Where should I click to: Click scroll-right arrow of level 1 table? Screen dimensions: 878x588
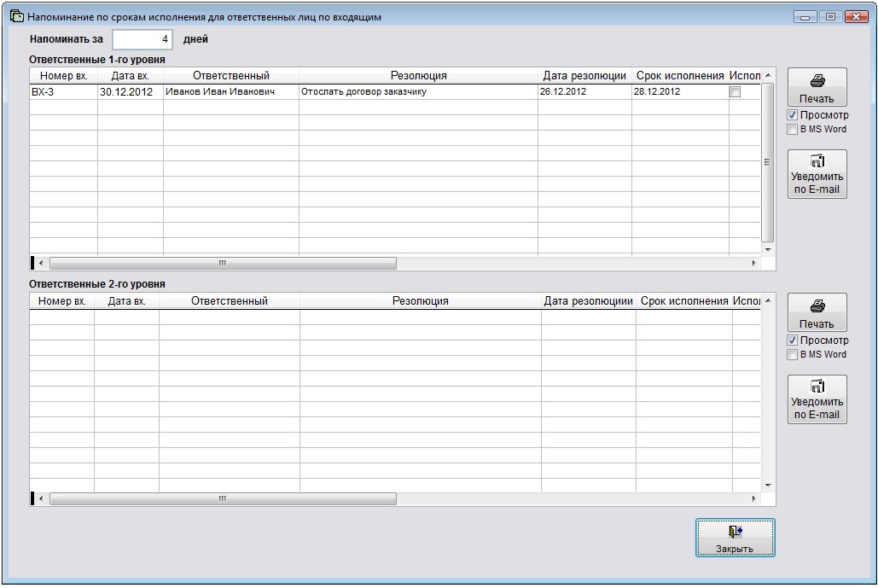754,263
